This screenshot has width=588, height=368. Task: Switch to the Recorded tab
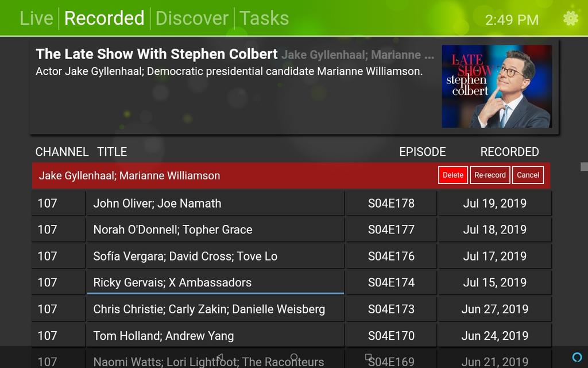pyautogui.click(x=105, y=18)
